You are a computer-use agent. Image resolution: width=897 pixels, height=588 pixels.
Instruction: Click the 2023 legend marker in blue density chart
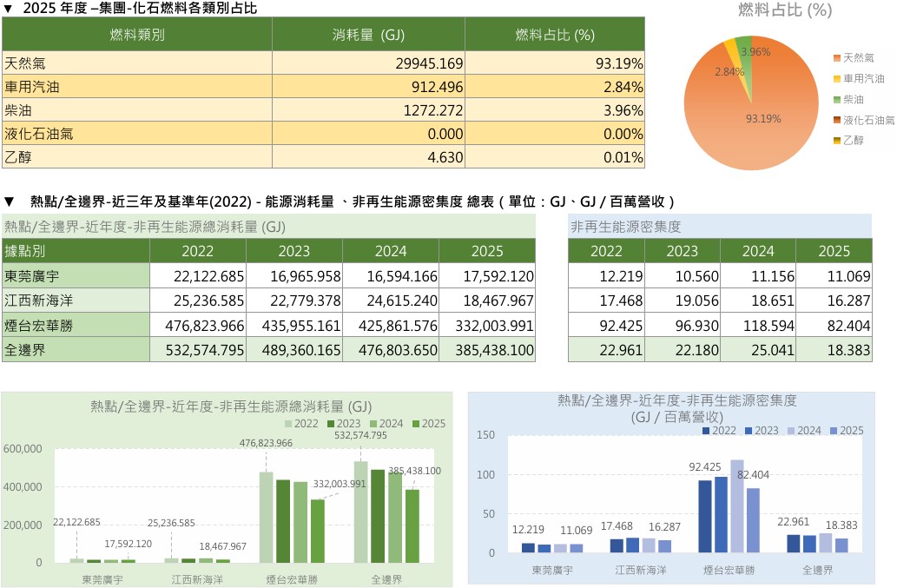click(x=749, y=431)
